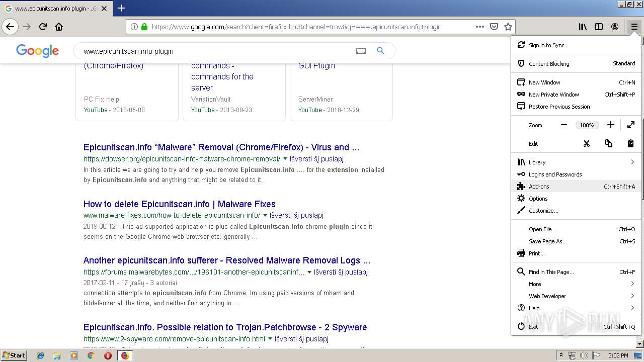Choose New Window menu item
Viewport: 644px width, 362px height.
pyautogui.click(x=576, y=82)
